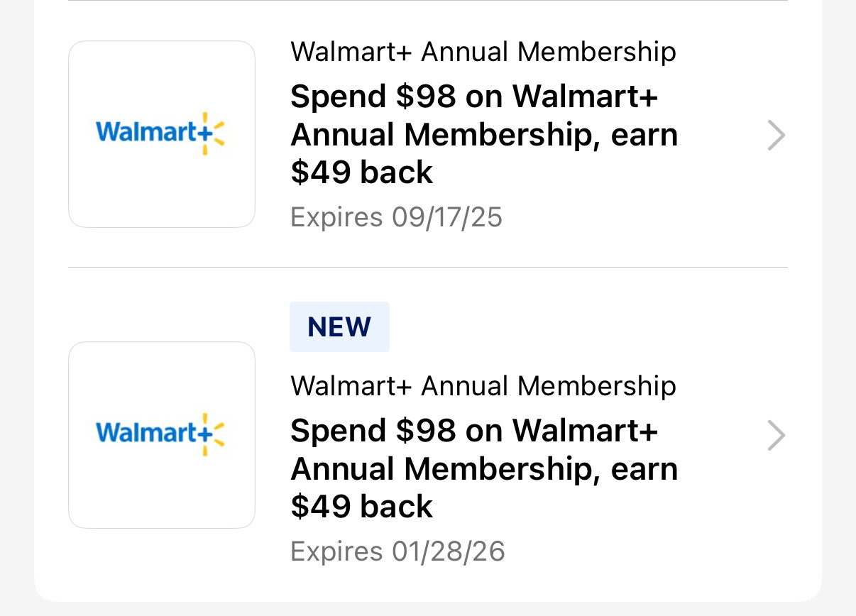Image resolution: width=856 pixels, height=616 pixels.
Task: Click 'Annual Membership, earn' line in the NEW offer
Action: [484, 469]
